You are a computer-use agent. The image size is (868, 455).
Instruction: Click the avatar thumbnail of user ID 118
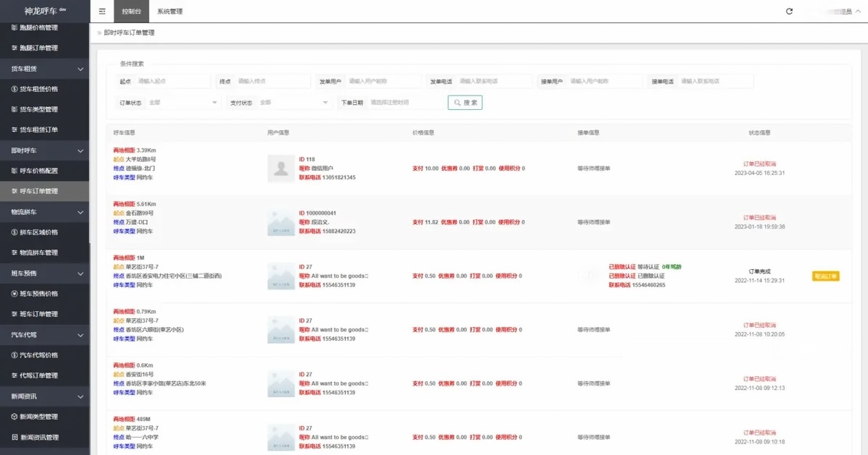tap(281, 168)
